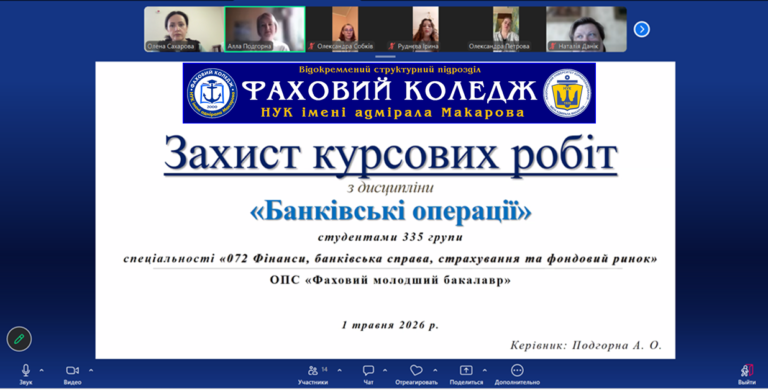Click the right НУК university emblem
This screenshot has width=768, height=391.
pos(567,93)
